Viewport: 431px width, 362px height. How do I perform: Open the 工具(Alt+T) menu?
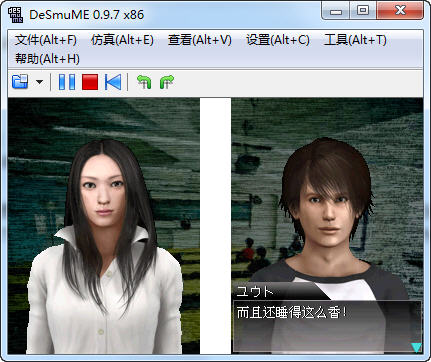click(355, 40)
